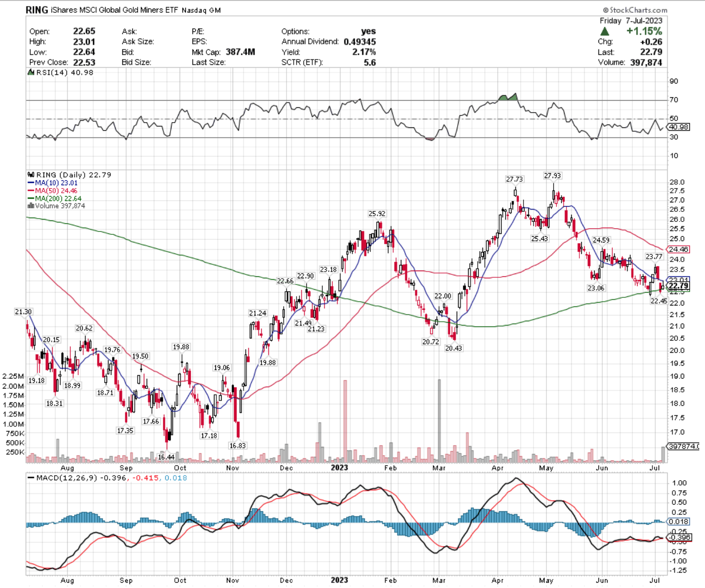This screenshot has width=705, height=588.
Task: Click the 23.06 price annotation
Action: click(x=596, y=288)
